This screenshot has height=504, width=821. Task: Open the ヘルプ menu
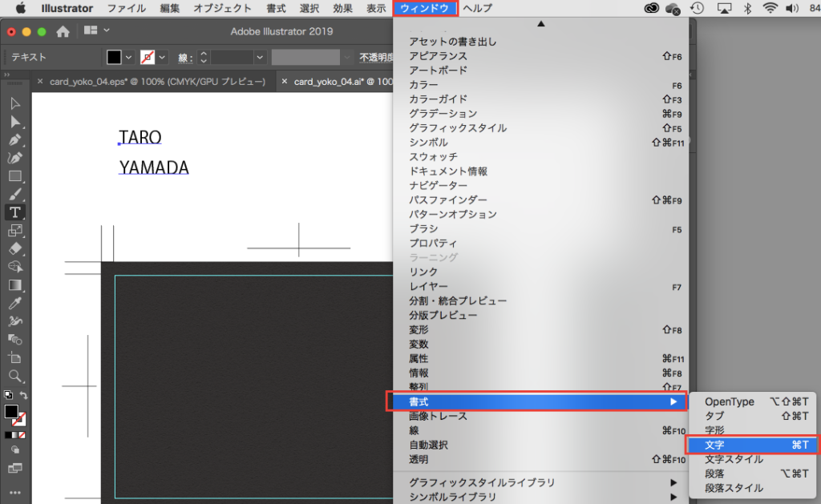pyautogui.click(x=477, y=8)
